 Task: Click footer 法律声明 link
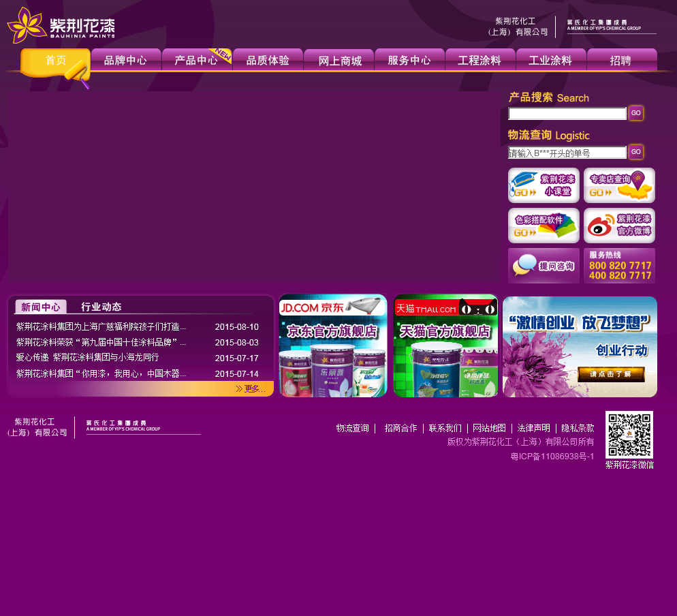534,428
